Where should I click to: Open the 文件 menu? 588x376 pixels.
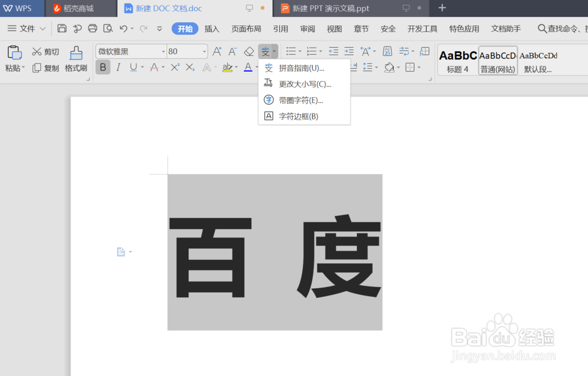click(27, 28)
